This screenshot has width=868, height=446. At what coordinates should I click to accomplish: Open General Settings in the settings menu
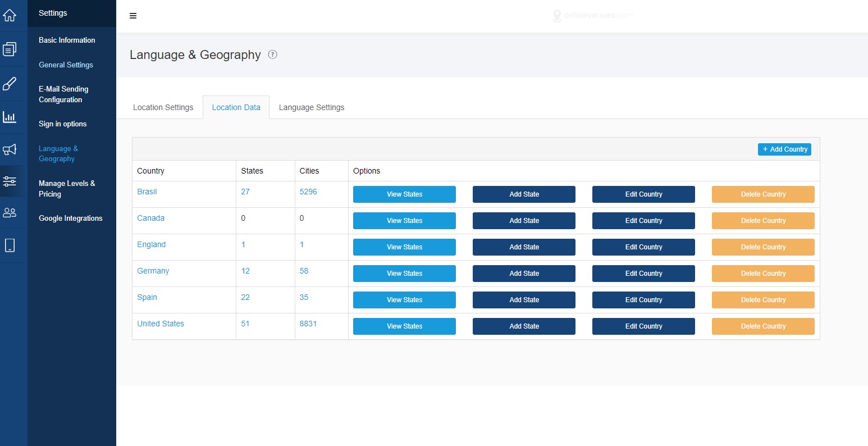coord(66,65)
